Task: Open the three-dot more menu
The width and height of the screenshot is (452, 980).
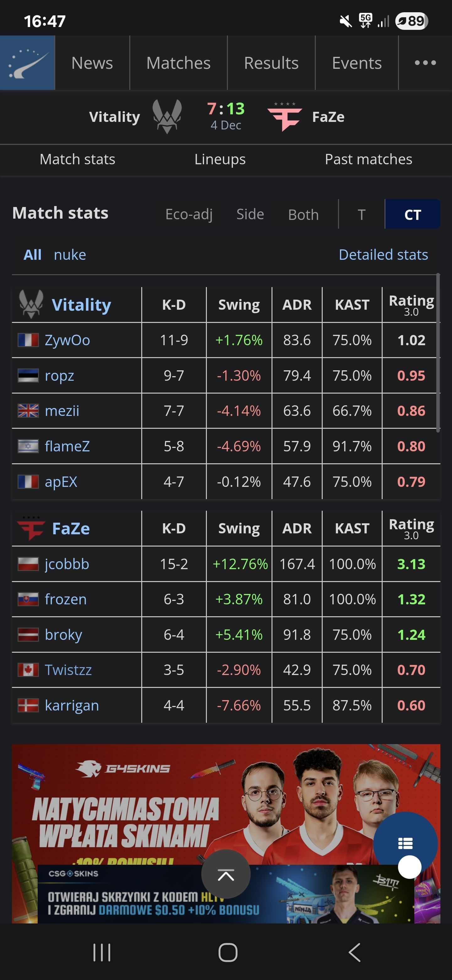Action: tap(425, 63)
